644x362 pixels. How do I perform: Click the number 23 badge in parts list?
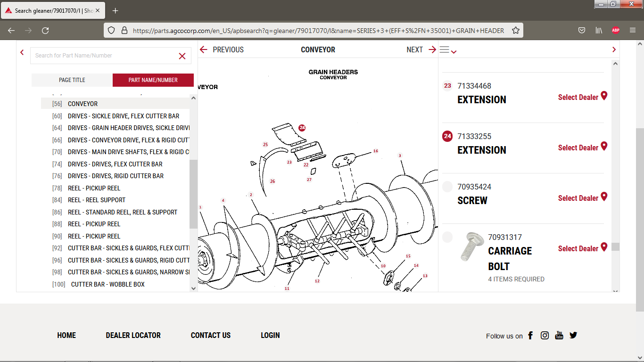tap(447, 86)
